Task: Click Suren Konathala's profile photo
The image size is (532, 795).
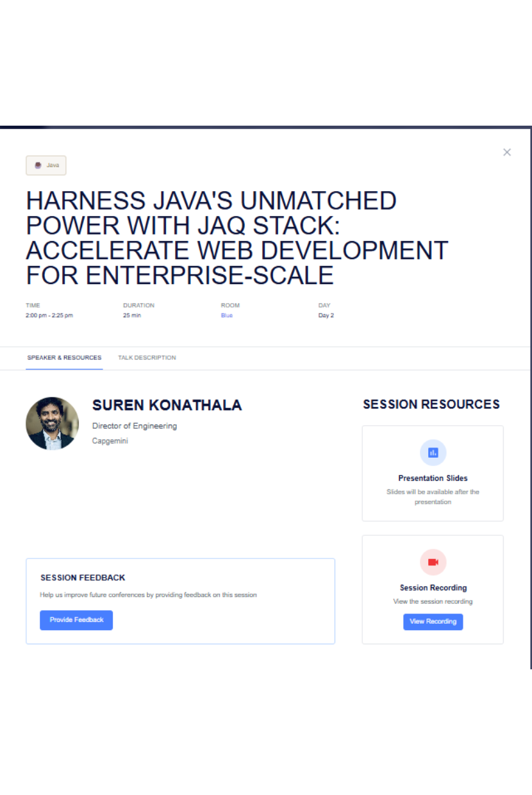Action: click(53, 423)
